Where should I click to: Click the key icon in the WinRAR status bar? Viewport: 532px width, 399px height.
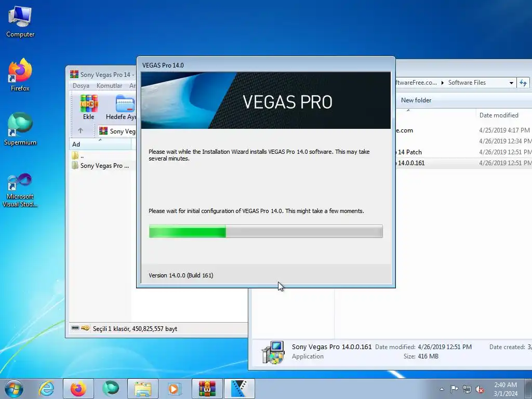coord(86,328)
